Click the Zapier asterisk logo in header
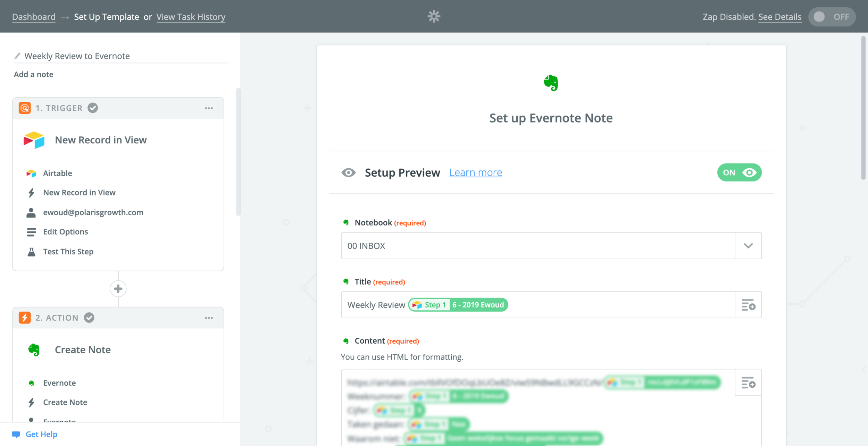 434,16
